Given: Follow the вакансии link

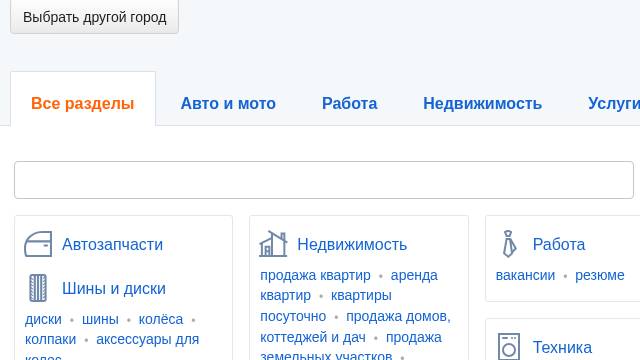Looking at the screenshot, I should click(x=525, y=276).
